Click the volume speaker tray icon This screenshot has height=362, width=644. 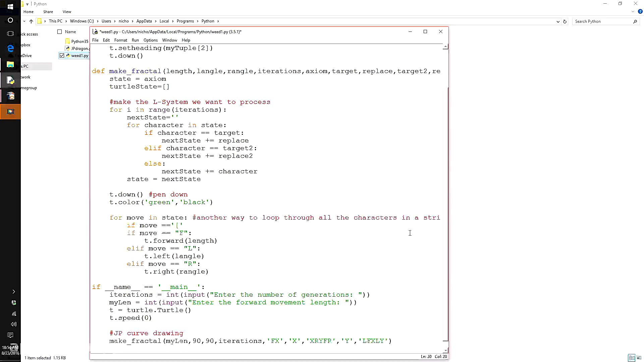[x=14, y=324]
